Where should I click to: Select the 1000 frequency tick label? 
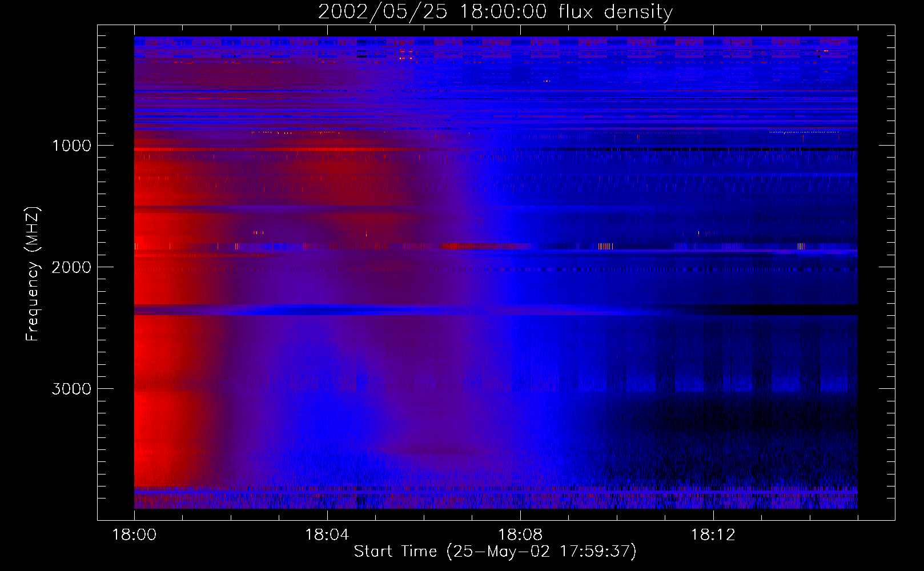click(71, 146)
